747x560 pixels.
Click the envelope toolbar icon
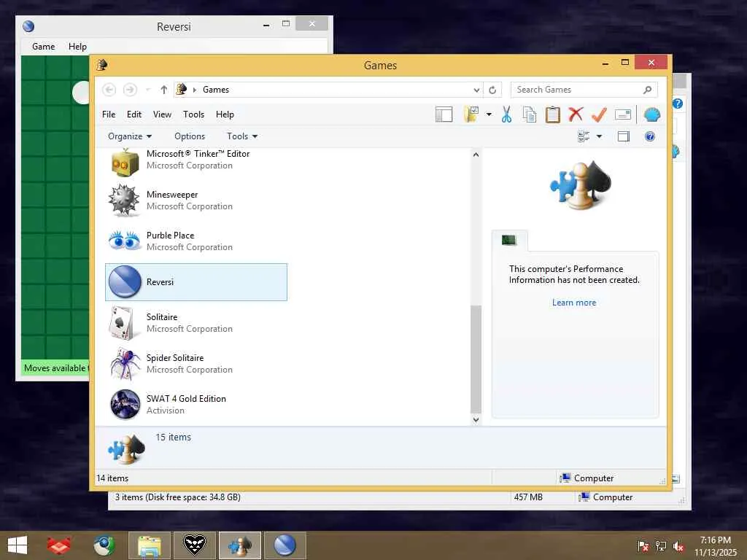tap(623, 114)
